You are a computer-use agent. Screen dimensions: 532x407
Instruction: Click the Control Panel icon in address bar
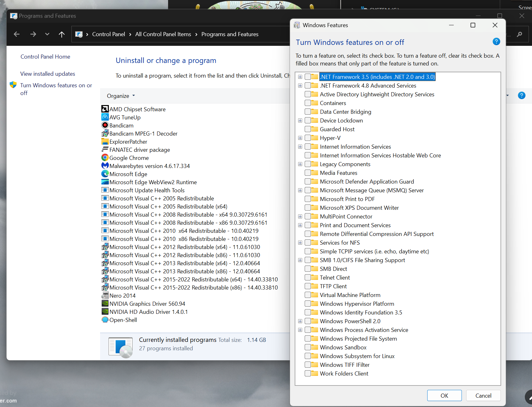click(x=79, y=34)
